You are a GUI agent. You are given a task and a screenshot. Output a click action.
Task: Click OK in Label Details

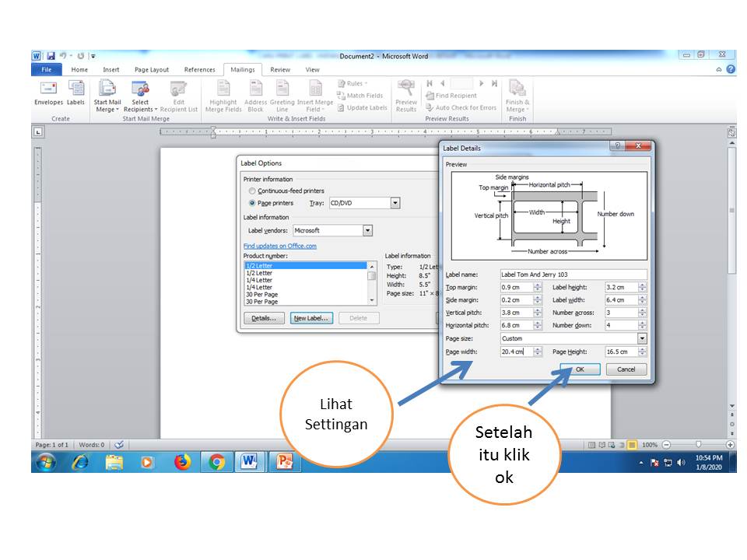580,369
